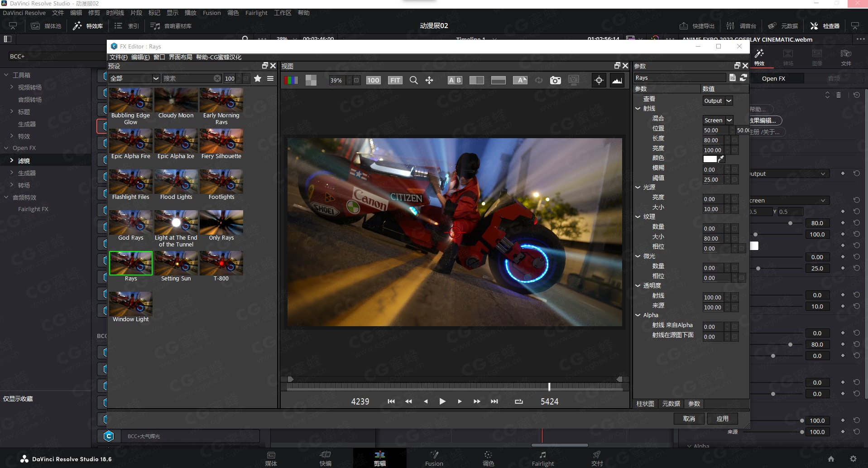Collapse the 光源 parameter group
This screenshot has height=468, width=868.
pos(638,187)
